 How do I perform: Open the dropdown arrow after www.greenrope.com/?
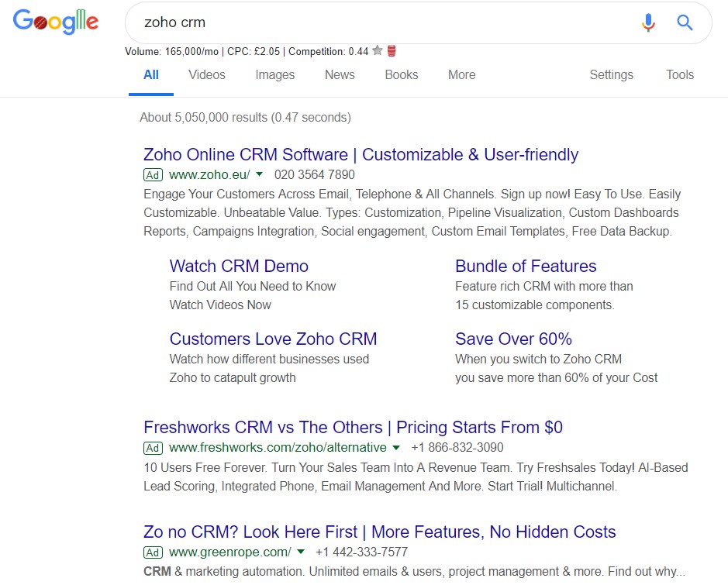(x=301, y=552)
